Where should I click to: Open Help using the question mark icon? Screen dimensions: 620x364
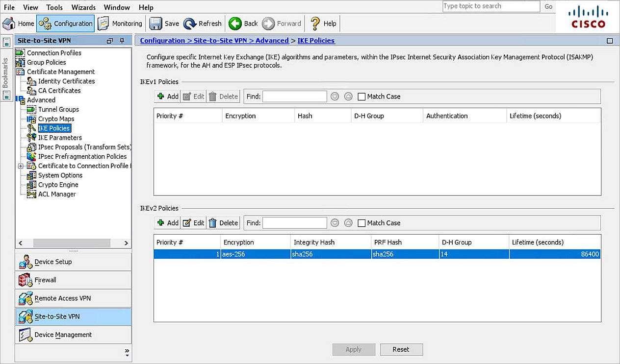pyautogui.click(x=315, y=24)
